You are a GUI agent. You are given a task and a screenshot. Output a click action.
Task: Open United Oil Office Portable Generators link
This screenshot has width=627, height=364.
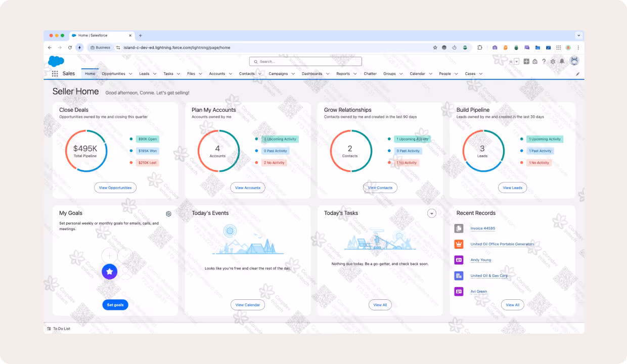(502, 244)
